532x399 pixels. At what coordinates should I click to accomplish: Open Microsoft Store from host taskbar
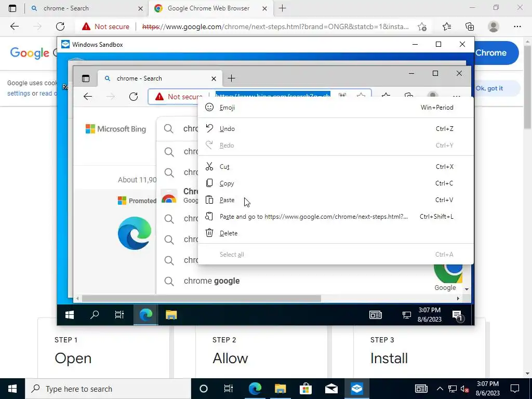305,389
